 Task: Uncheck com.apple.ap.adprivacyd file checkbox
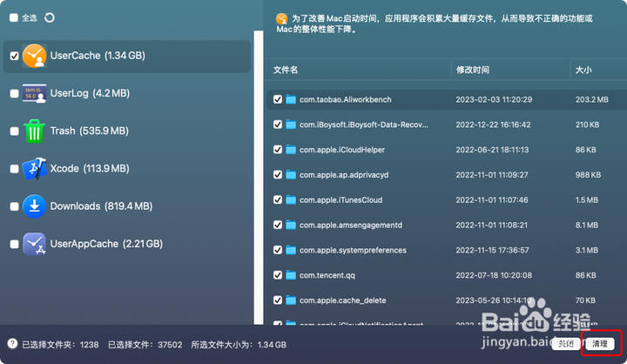click(278, 175)
